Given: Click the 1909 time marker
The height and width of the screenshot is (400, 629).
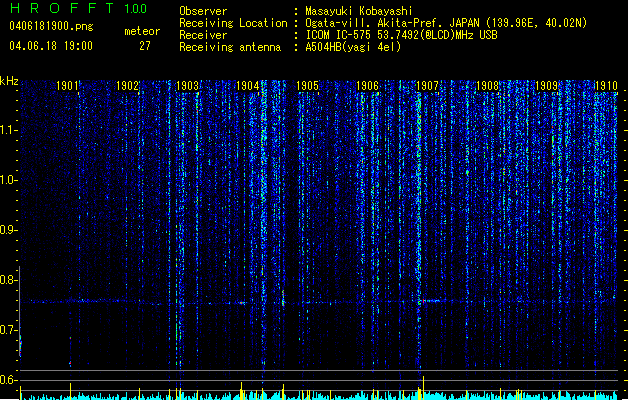Looking at the screenshot, I should [x=546, y=86].
